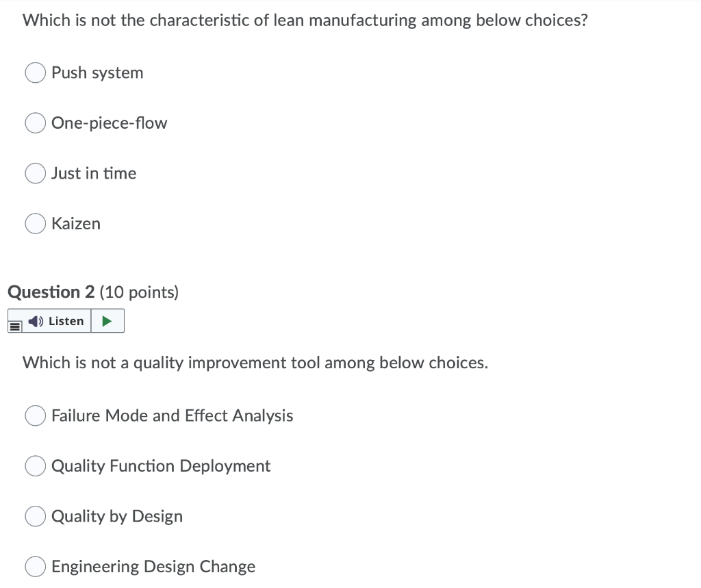
Task: Select the One-piece-flow answer option
Action: coord(35,123)
